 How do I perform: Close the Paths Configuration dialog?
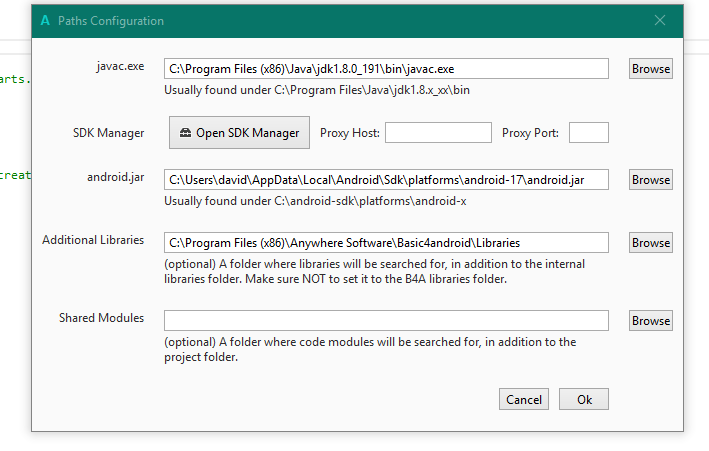[660, 21]
